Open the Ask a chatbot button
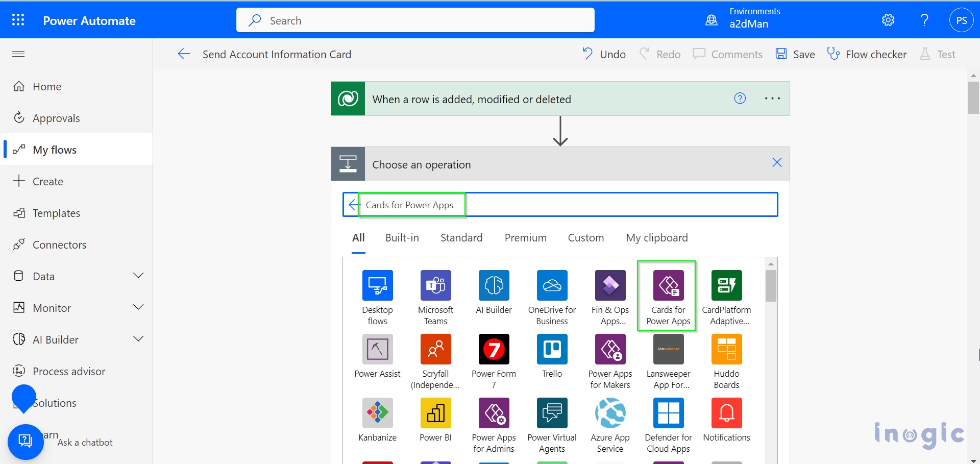980x464 pixels. click(26, 442)
